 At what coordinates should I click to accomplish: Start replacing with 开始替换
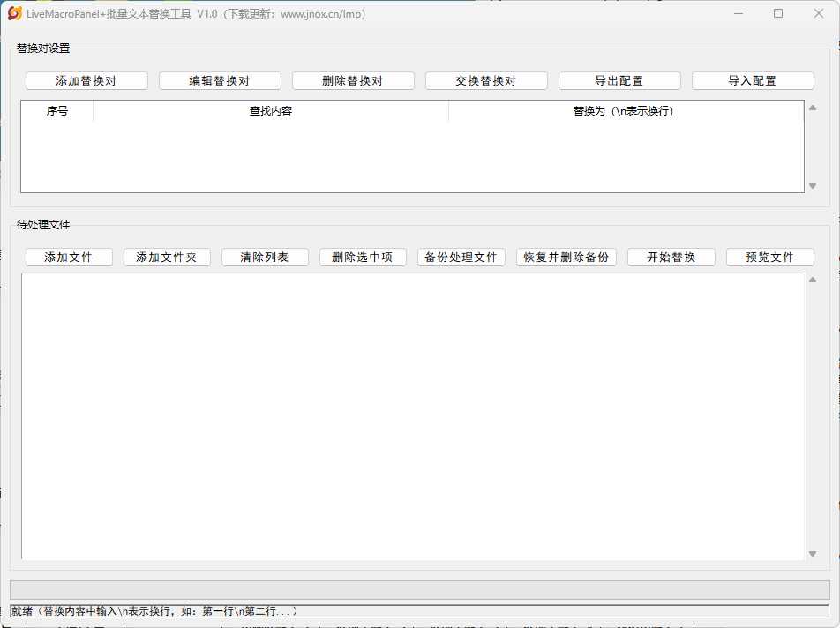pos(671,258)
